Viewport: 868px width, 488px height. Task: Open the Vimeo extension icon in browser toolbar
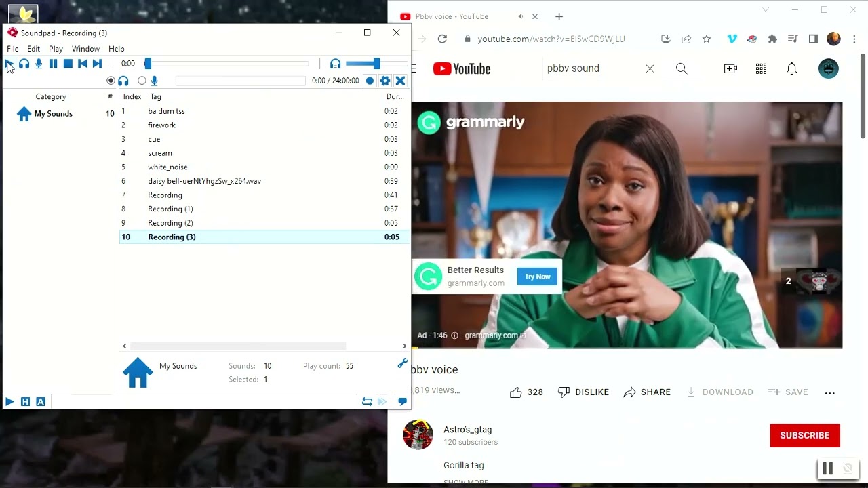[732, 39]
